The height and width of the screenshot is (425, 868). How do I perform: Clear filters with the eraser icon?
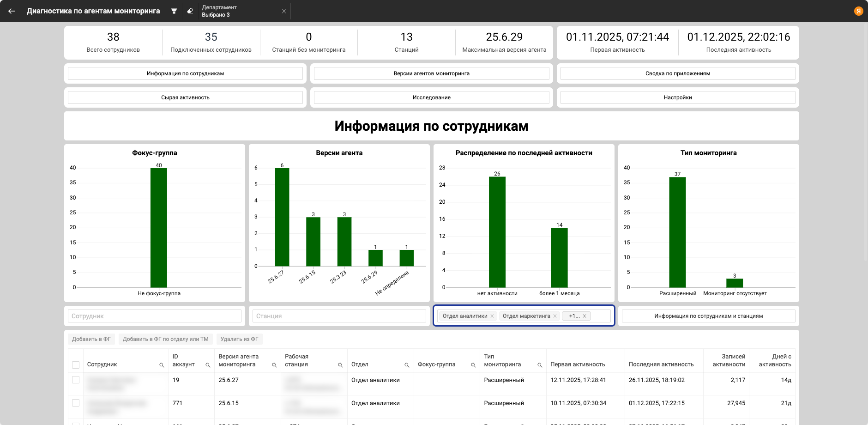pyautogui.click(x=190, y=11)
